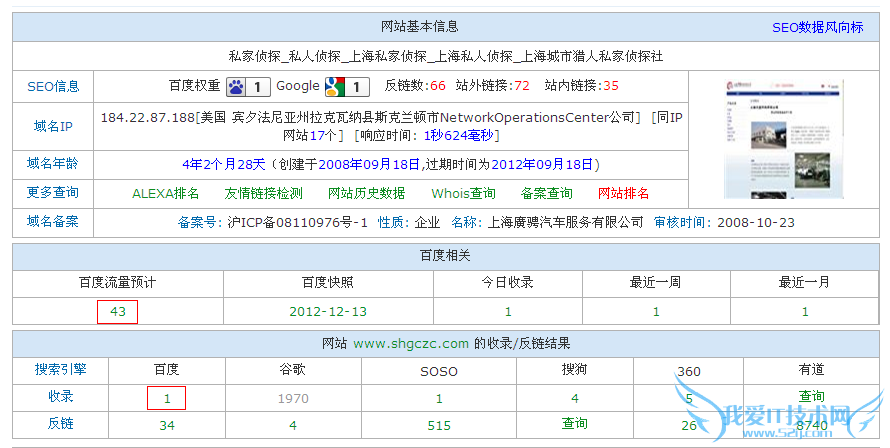Click the 站外链接 value 72
The image size is (890, 448).
click(522, 86)
